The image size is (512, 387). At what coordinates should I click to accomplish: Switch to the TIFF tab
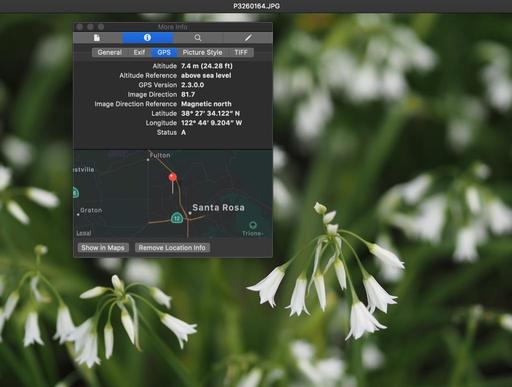pos(241,52)
